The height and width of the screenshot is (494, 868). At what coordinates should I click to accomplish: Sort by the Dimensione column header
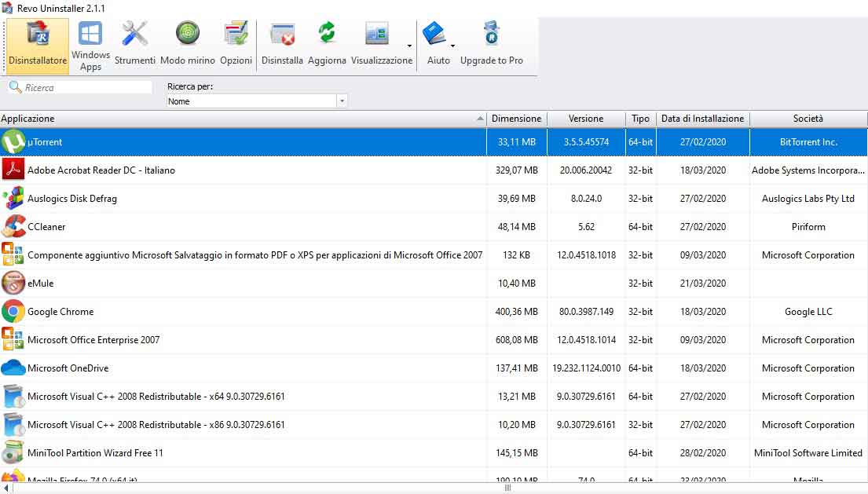(x=517, y=119)
